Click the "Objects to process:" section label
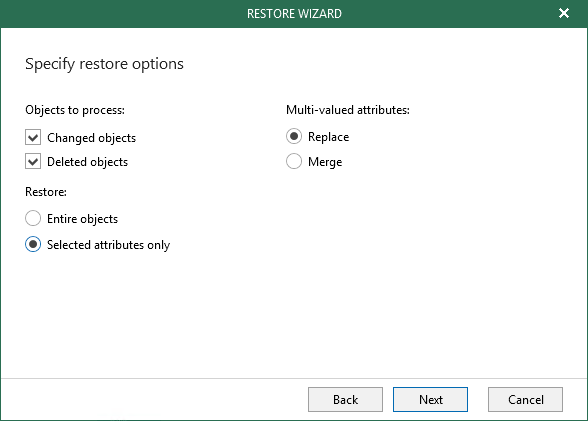The height and width of the screenshot is (421, 588). point(75,110)
